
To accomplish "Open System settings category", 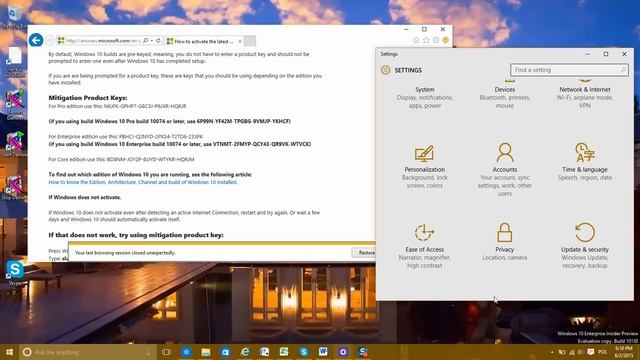I will (424, 97).
